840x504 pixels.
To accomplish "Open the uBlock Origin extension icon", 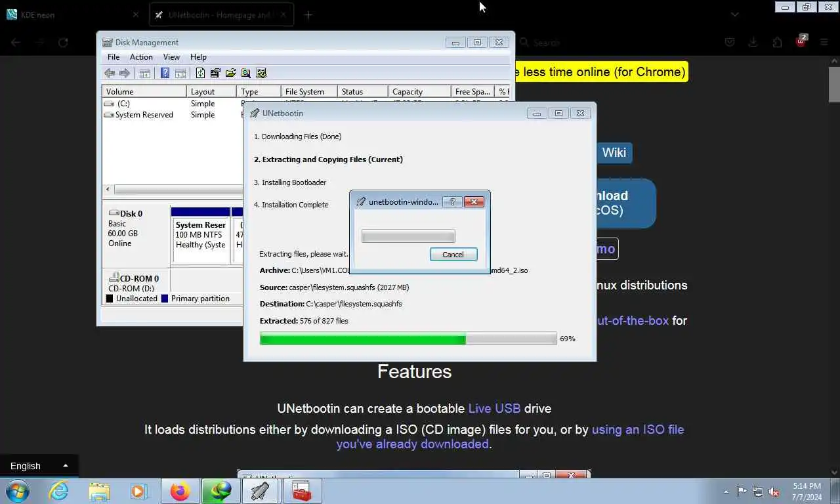I will (x=801, y=41).
